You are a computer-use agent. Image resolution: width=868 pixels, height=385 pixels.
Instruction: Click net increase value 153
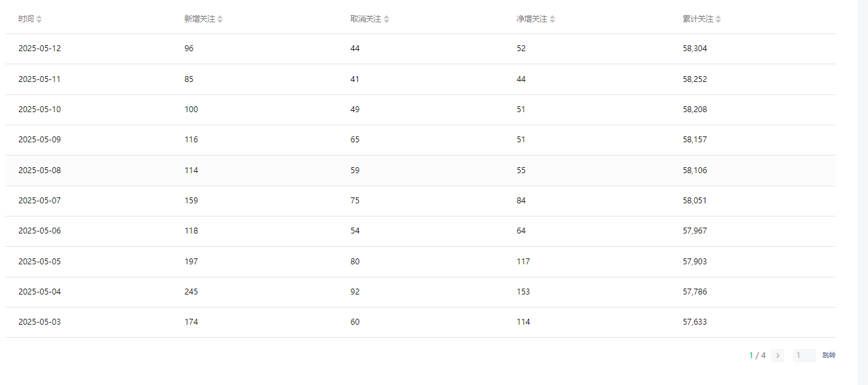(x=523, y=292)
